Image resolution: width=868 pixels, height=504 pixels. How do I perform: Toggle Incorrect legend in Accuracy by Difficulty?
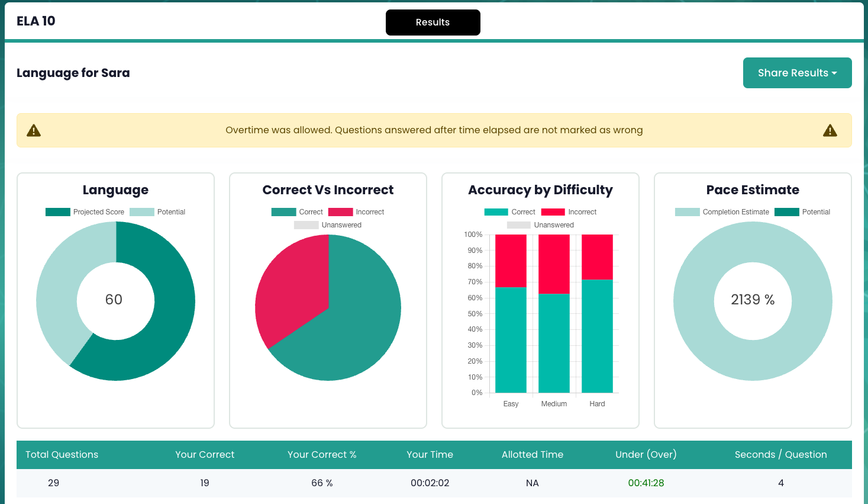click(x=569, y=212)
